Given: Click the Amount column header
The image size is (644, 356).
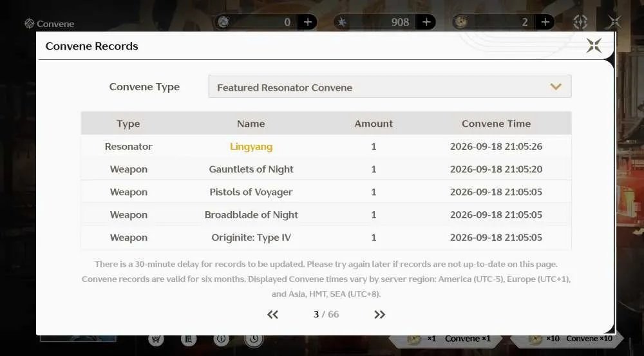Looking at the screenshot, I should tap(374, 124).
